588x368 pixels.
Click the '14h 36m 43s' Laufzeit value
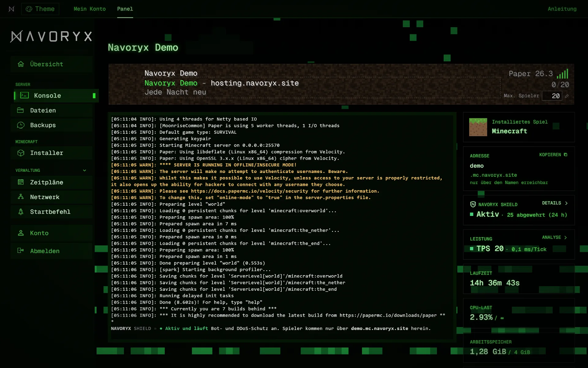[495, 283]
